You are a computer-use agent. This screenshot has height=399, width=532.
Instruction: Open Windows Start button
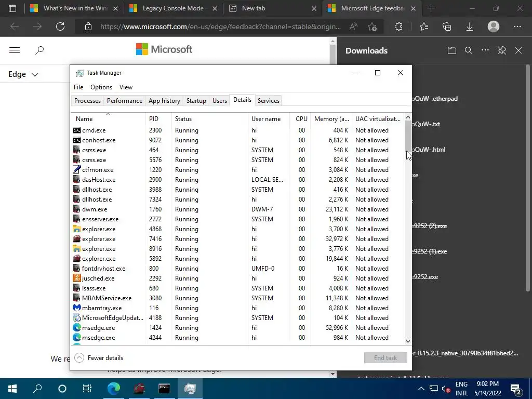point(12,389)
